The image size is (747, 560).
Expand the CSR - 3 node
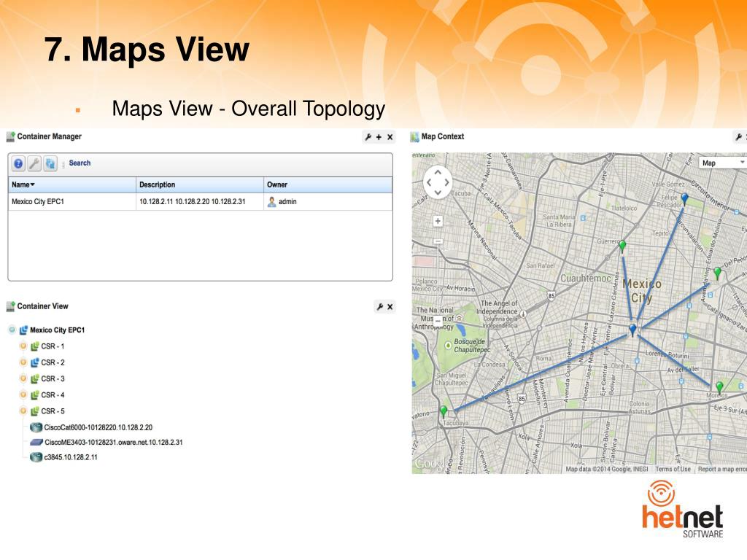coord(23,378)
